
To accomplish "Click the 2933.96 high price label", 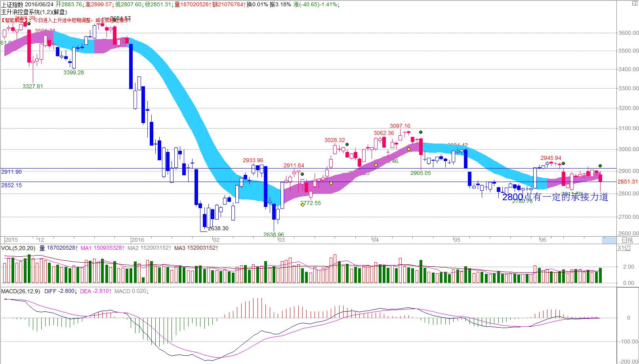I will pos(253,160).
